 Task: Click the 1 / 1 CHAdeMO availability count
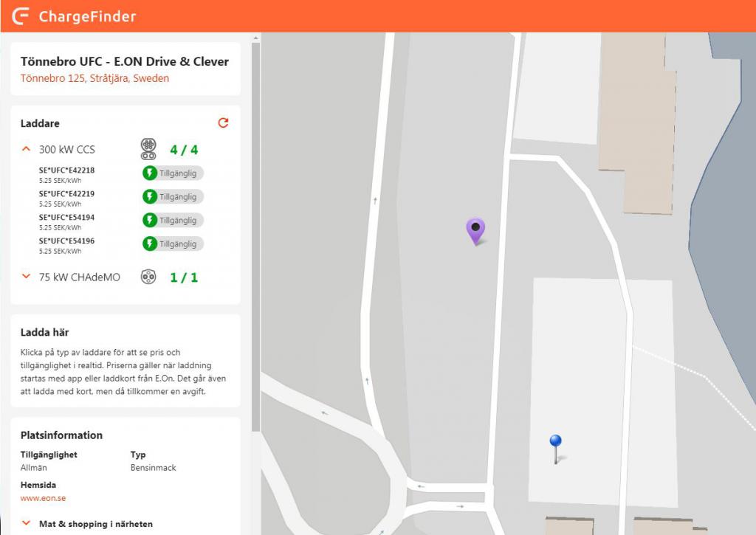[x=184, y=277]
